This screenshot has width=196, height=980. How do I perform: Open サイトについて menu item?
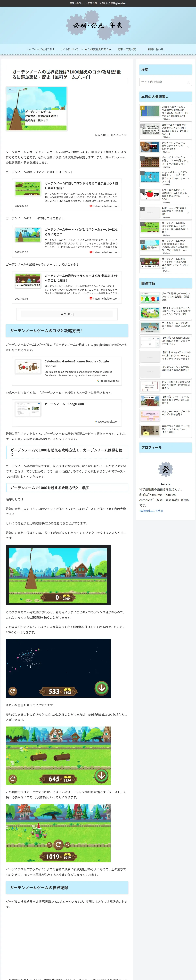point(69,49)
